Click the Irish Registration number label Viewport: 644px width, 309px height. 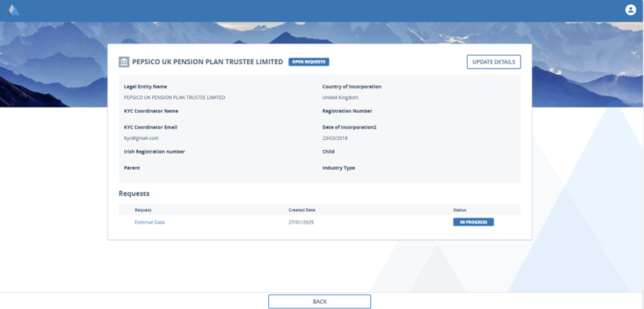(x=155, y=152)
